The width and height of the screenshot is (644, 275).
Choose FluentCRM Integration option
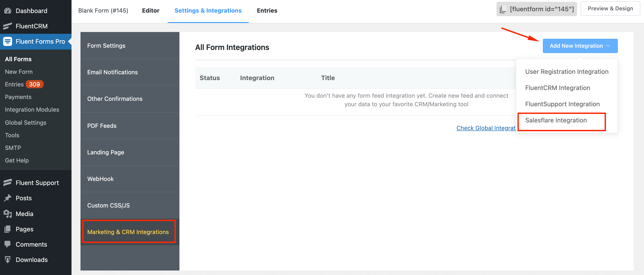567,88
